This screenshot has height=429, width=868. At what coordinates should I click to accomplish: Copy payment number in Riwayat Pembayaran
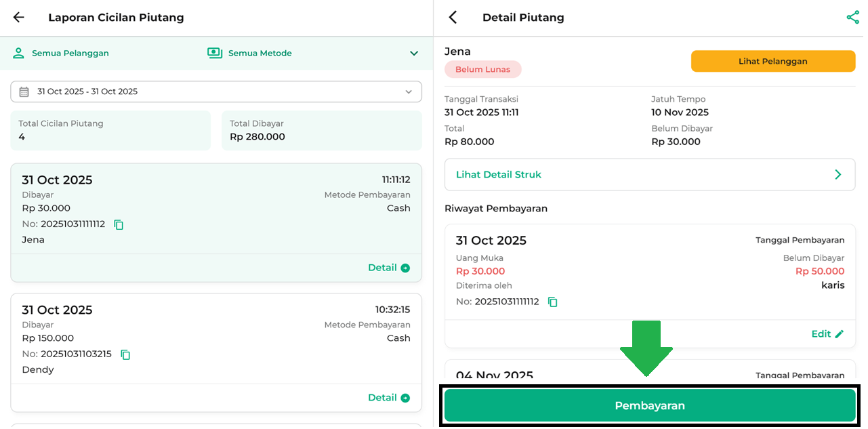(552, 302)
